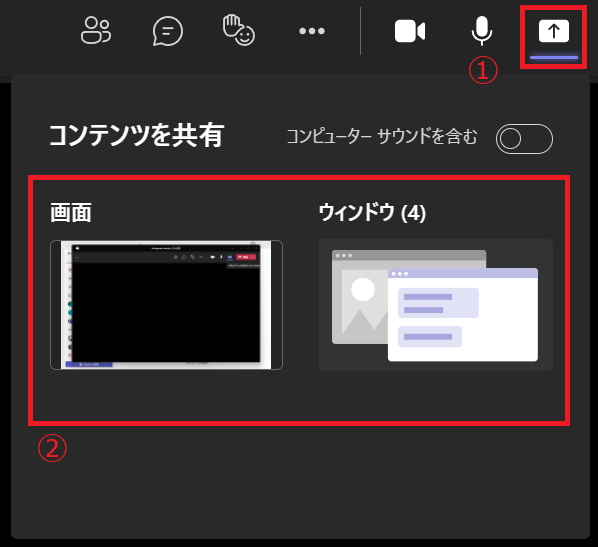Viewport: 598px width, 547px height.
Task: Enable the include computer sound switch
Action: pyautogui.click(x=524, y=139)
